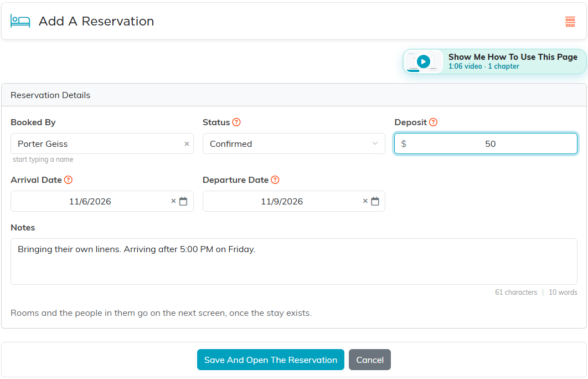Click the '10 words' counter text

(563, 293)
